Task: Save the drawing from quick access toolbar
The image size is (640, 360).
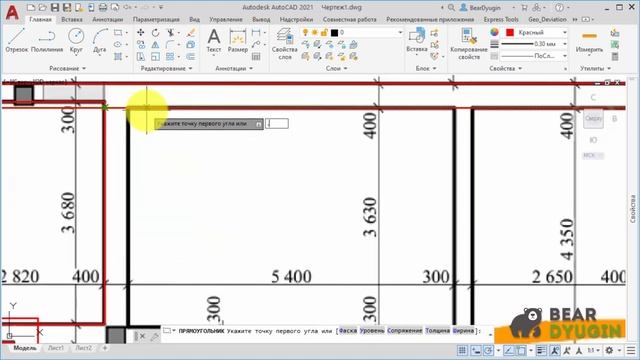Action: (55, 7)
